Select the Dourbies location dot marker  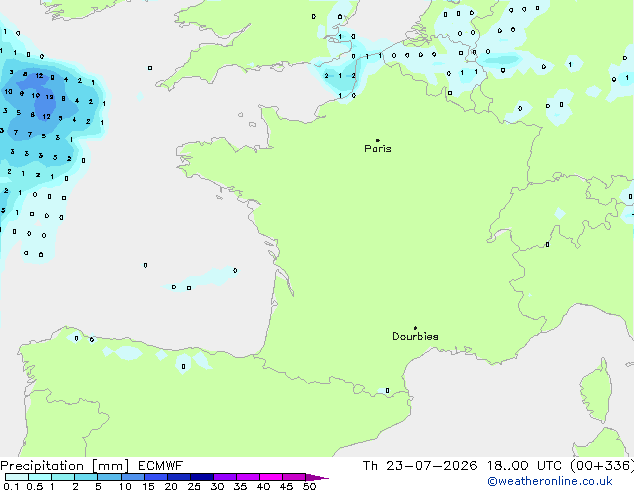pyautogui.click(x=415, y=328)
